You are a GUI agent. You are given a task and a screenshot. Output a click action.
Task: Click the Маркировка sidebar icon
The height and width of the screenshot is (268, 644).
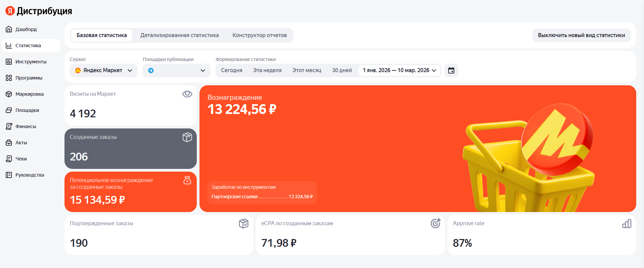click(9, 94)
